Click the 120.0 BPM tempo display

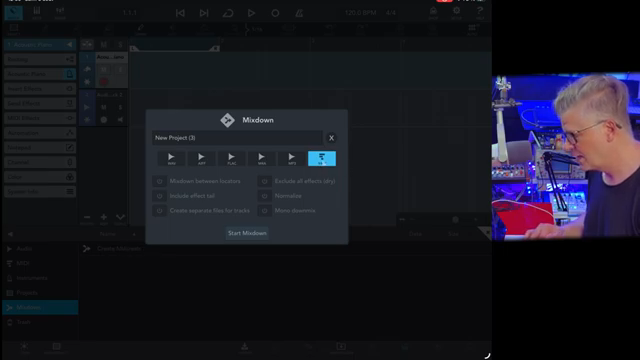(360, 13)
